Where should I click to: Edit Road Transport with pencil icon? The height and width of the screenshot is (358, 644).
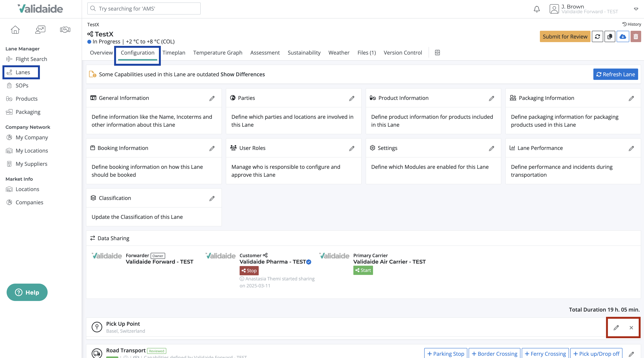tap(631, 354)
